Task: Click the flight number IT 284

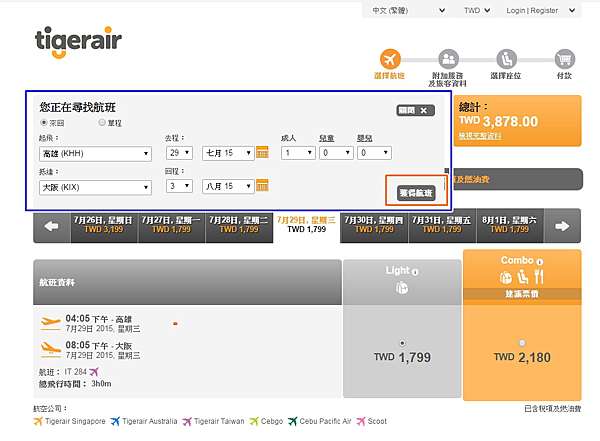Action: tap(76, 372)
